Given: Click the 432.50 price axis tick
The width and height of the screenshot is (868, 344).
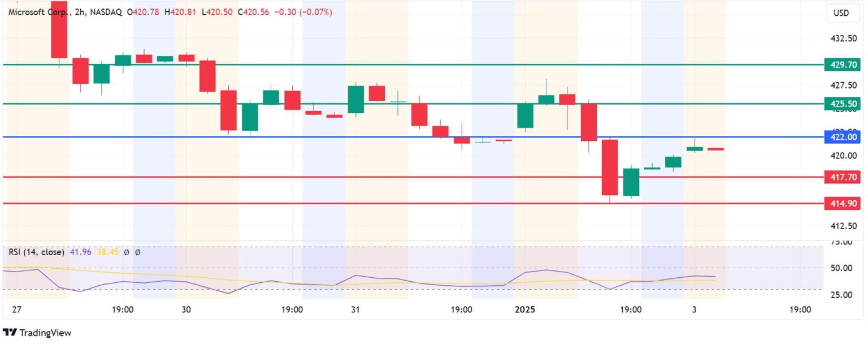Looking at the screenshot, I should coord(843,38).
